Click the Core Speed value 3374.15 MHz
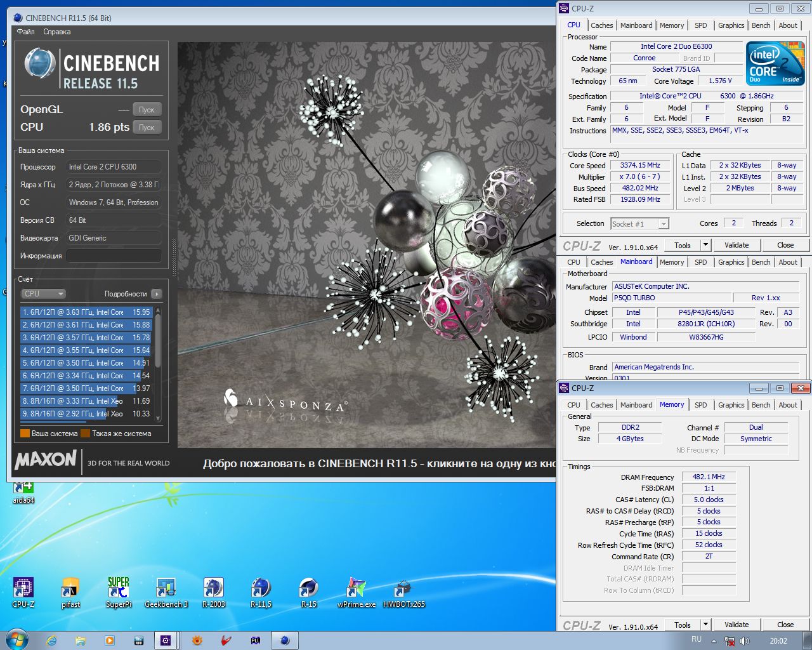Screen dimensions: 812x650 pyautogui.click(x=640, y=165)
